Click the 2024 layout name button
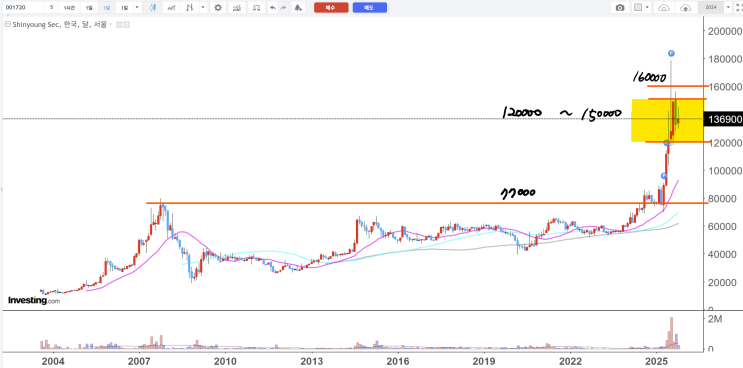 point(710,8)
